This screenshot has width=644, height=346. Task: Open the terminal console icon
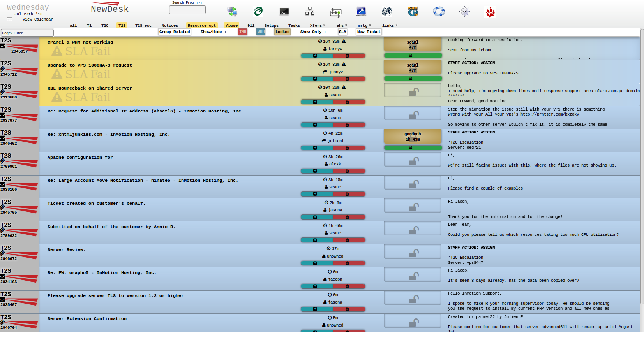[284, 12]
